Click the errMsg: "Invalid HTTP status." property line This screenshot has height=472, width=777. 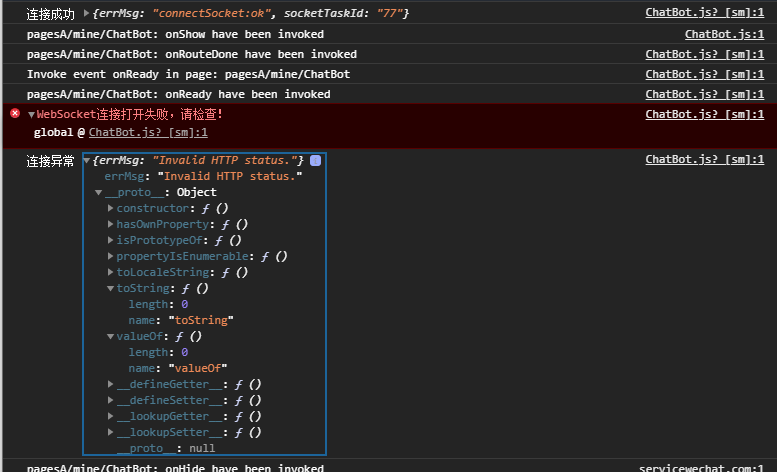tap(203, 176)
